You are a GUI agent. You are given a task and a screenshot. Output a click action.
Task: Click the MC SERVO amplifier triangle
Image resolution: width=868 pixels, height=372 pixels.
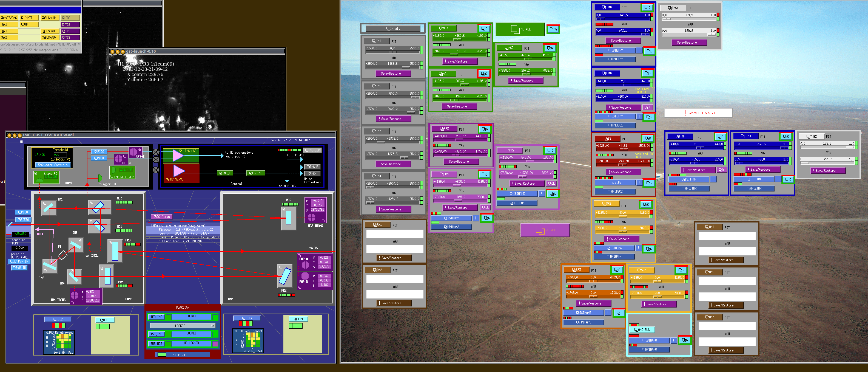pyautogui.click(x=179, y=171)
